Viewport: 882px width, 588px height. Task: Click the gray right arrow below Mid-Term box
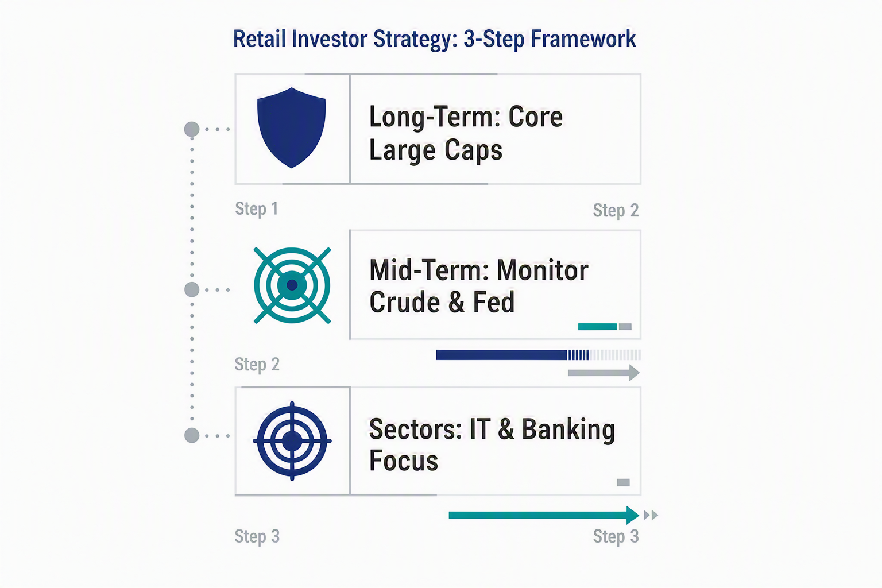(x=604, y=373)
